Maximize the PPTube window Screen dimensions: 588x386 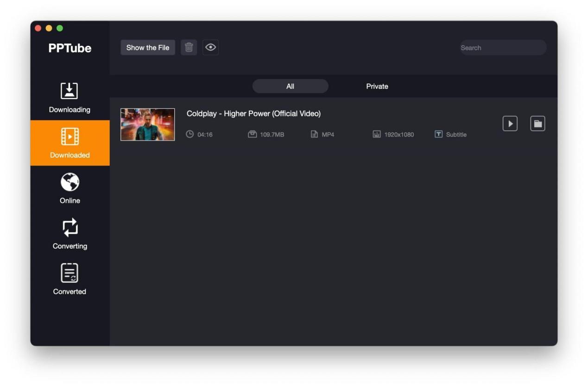tap(60, 28)
